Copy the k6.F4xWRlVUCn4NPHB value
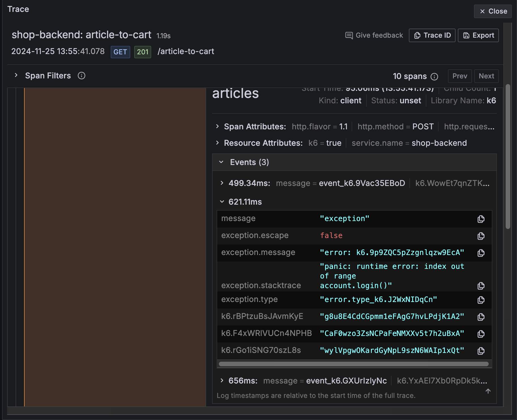The width and height of the screenshot is (517, 420). coord(481,334)
